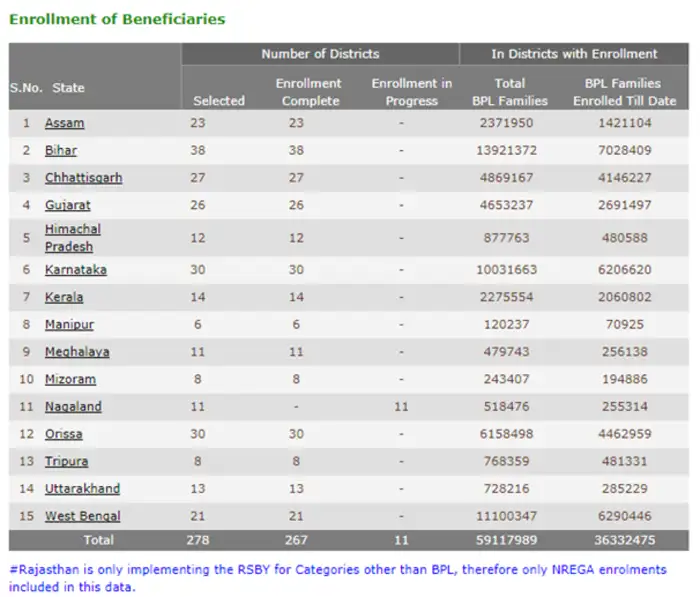700x597 pixels.
Task: Click the Enrollment Complete column header
Action: click(308, 92)
